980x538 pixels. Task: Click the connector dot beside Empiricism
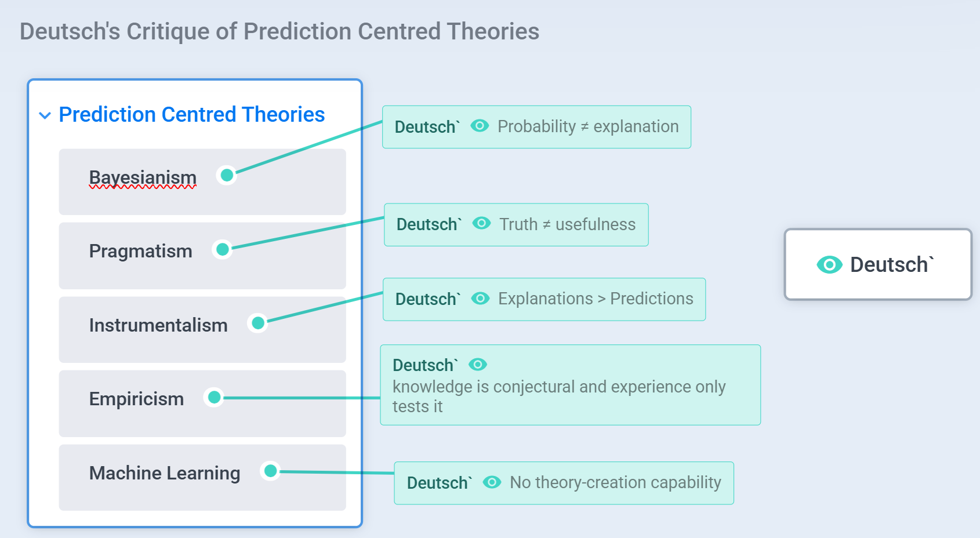214,397
